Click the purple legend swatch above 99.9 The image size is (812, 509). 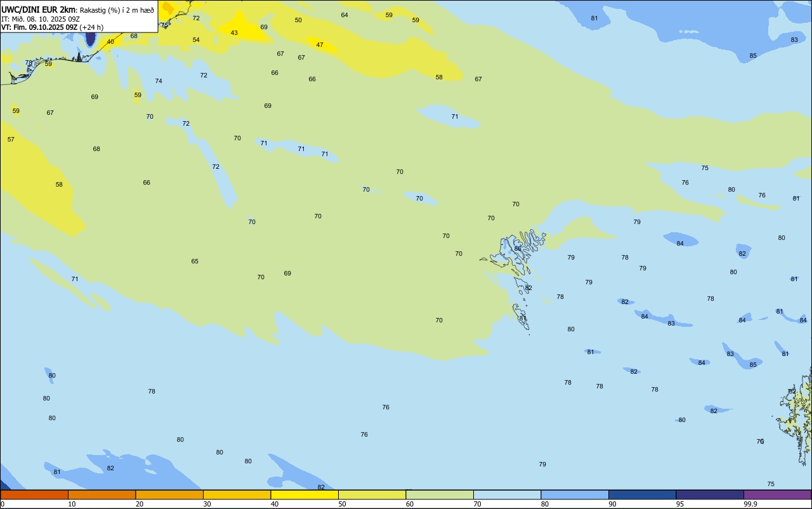coord(777,494)
